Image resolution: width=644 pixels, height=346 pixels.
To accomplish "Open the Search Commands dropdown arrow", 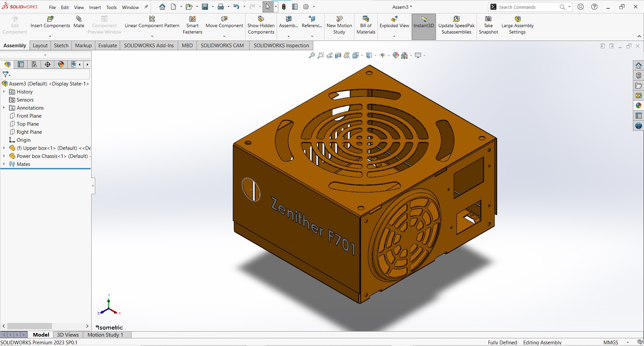I will point(570,7).
